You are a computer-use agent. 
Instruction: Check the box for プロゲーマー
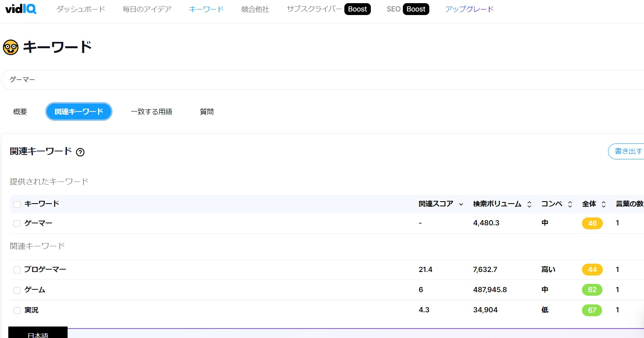coord(17,270)
